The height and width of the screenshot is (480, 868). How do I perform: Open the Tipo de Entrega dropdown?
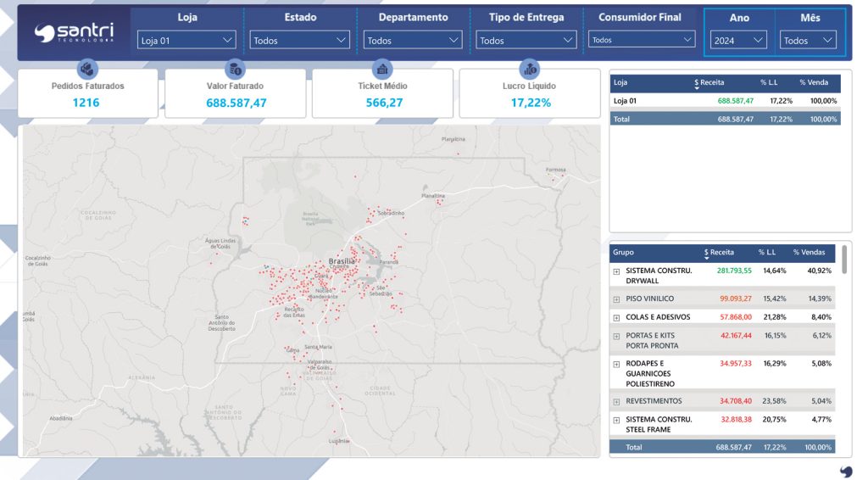pyautogui.click(x=526, y=40)
